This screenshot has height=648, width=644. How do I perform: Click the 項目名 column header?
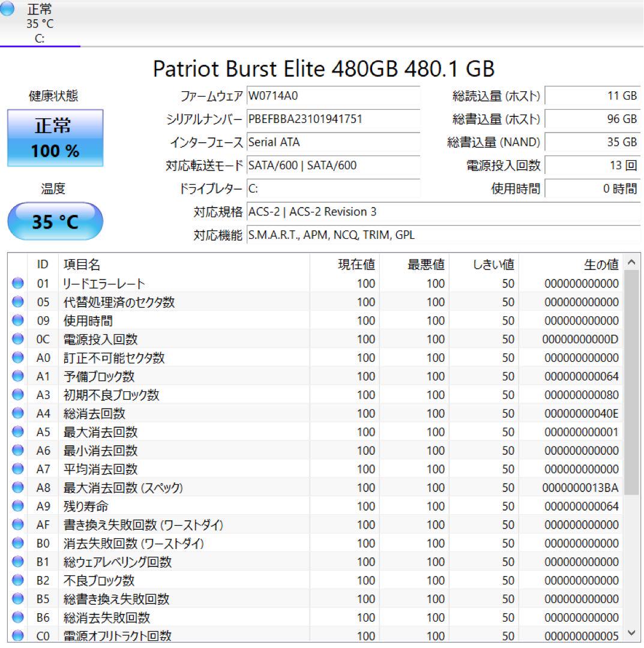click(x=184, y=264)
